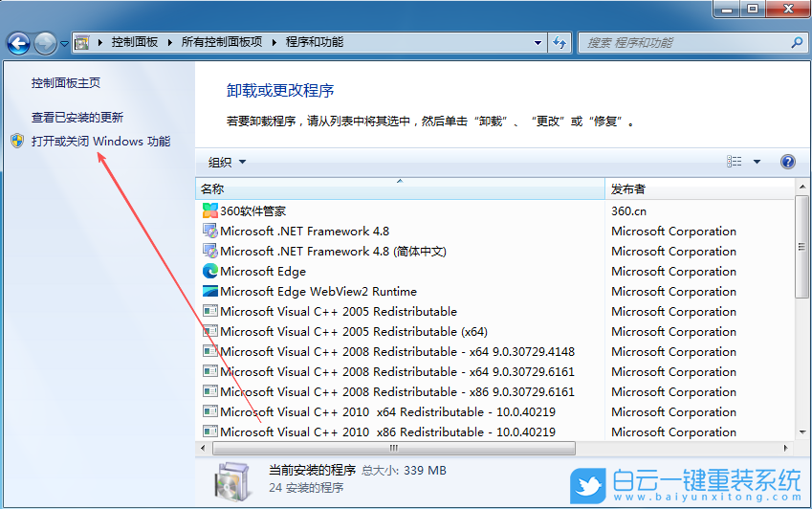
Task: Close the Programs and Features window
Action: pyautogui.click(x=788, y=9)
